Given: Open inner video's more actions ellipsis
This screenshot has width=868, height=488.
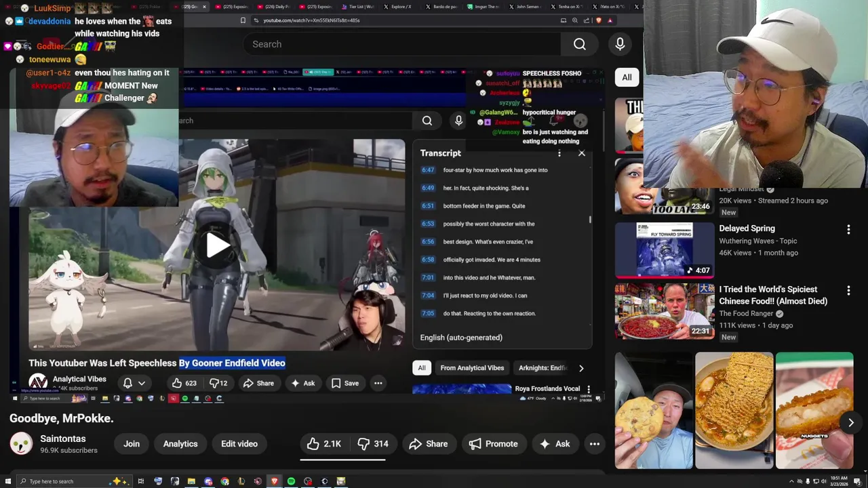Looking at the screenshot, I should [x=378, y=383].
